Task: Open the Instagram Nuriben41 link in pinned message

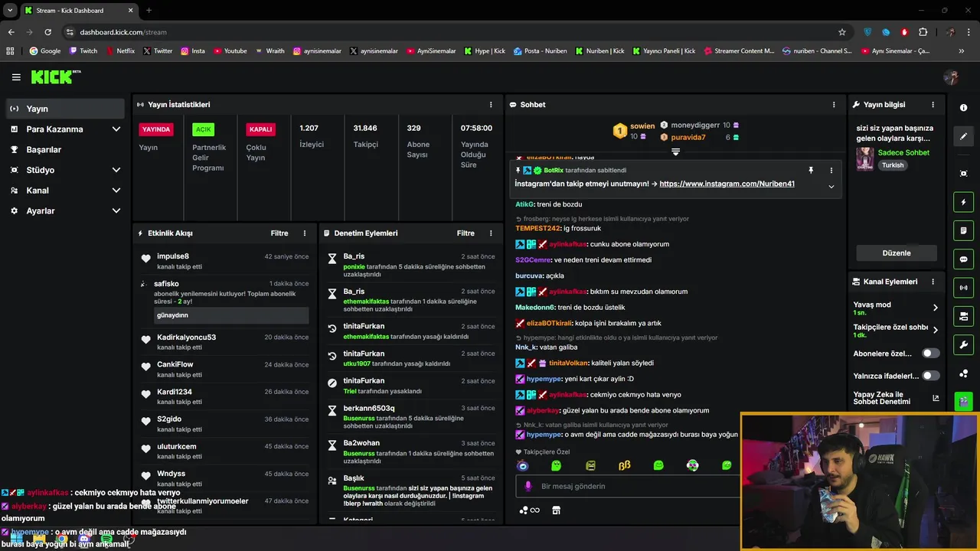Action: coord(727,184)
